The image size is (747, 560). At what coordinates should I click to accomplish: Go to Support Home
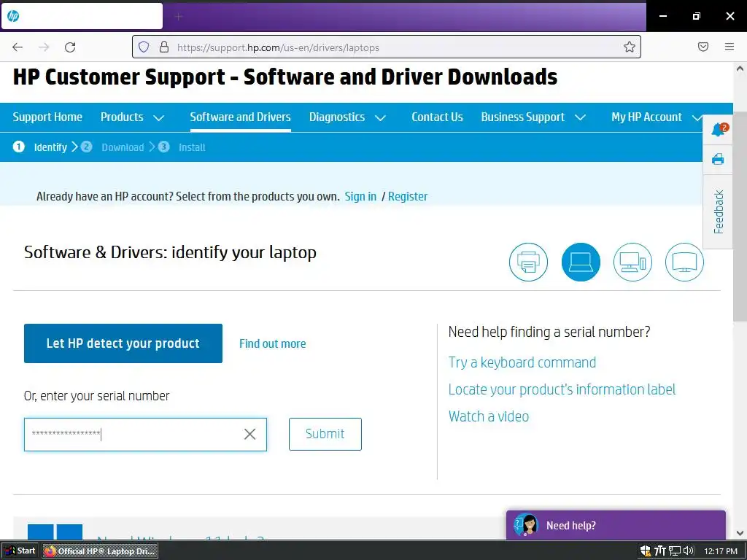click(x=47, y=117)
